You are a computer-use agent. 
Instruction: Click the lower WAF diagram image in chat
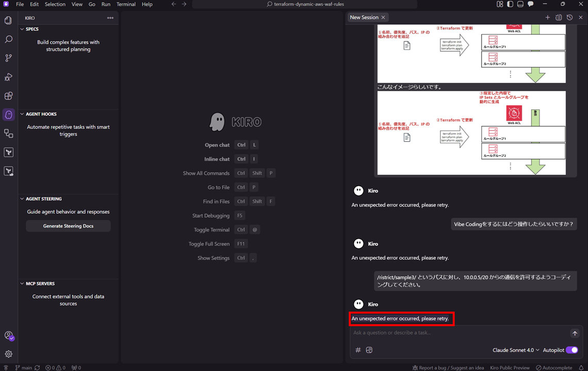tap(471, 132)
